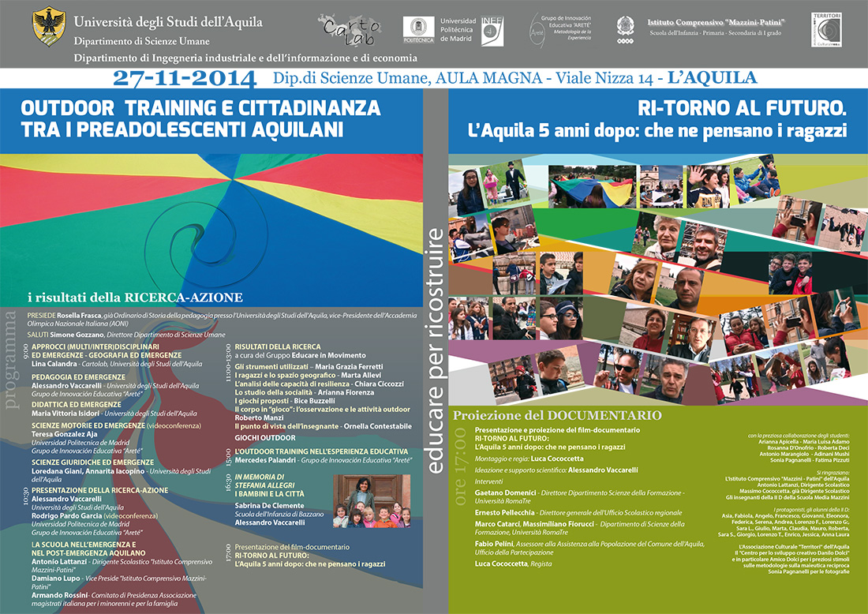The height and width of the screenshot is (614, 868).
Task: Click the Italian Republic star emblem
Action: point(625,28)
